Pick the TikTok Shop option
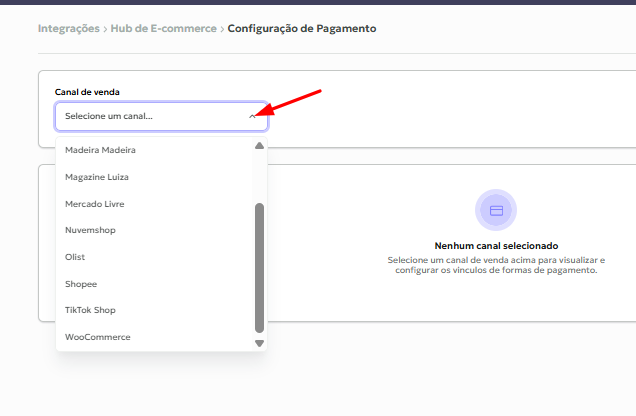 (154, 310)
